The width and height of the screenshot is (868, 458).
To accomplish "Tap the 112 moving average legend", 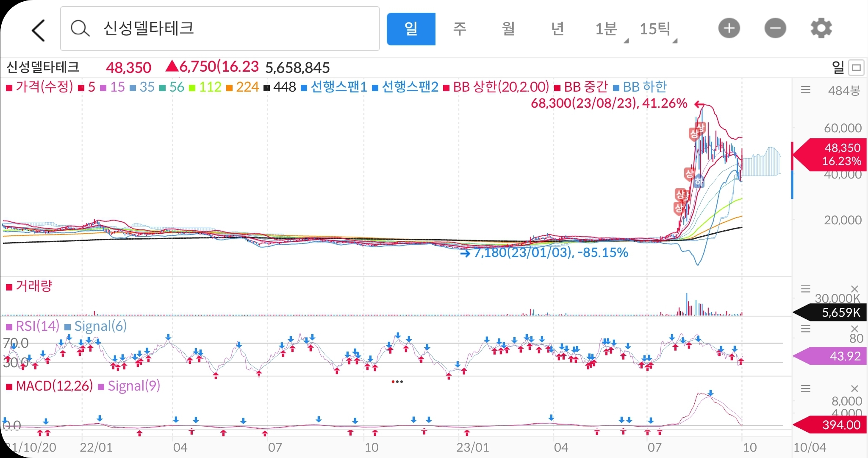I will pyautogui.click(x=205, y=87).
